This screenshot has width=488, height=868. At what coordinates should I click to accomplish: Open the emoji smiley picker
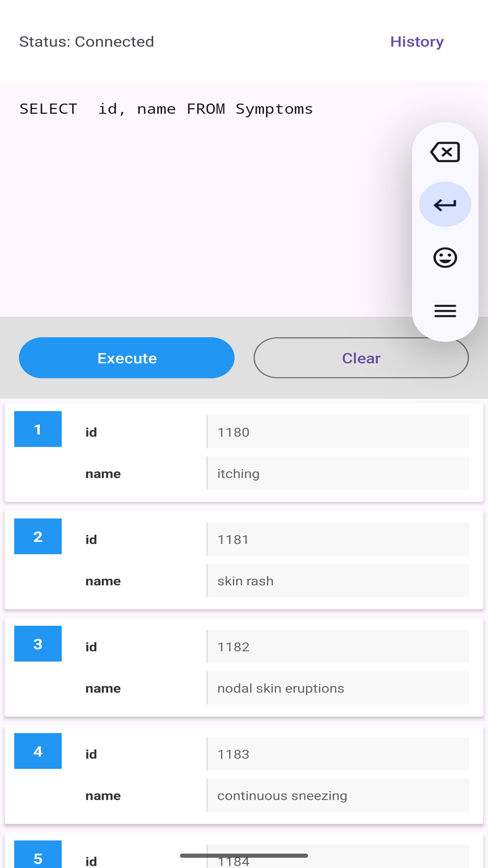445,258
